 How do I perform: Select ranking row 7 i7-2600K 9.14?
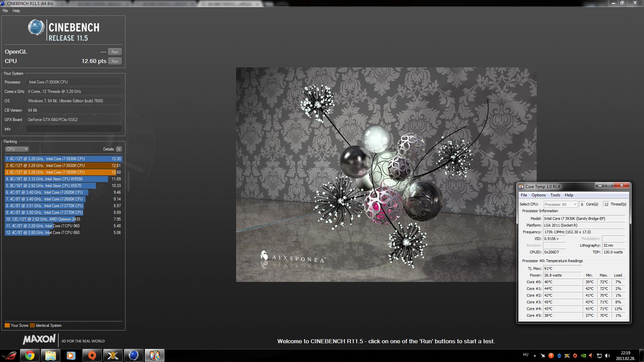[x=63, y=199]
